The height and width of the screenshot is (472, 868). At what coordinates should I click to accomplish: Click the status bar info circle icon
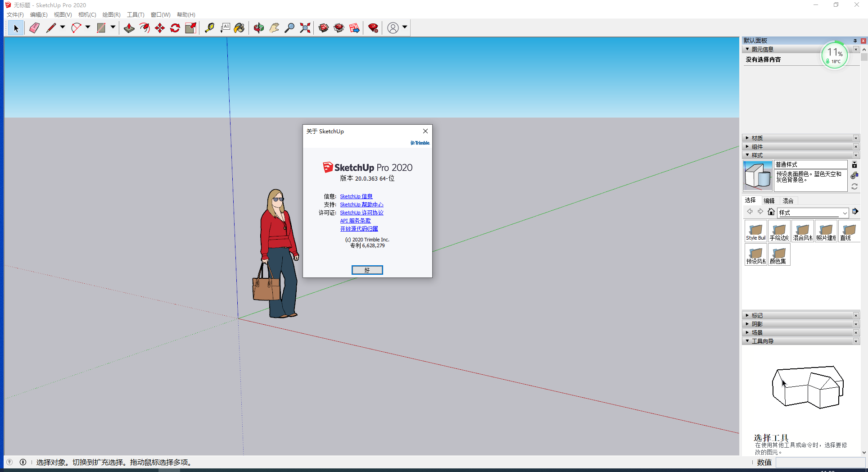23,462
